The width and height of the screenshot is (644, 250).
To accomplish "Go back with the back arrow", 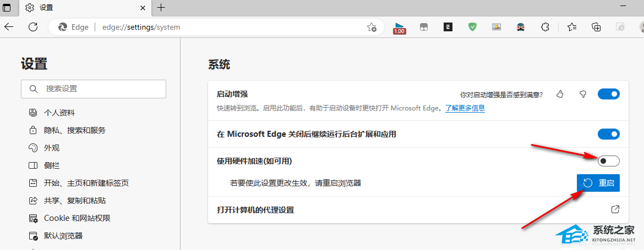I will (9, 27).
